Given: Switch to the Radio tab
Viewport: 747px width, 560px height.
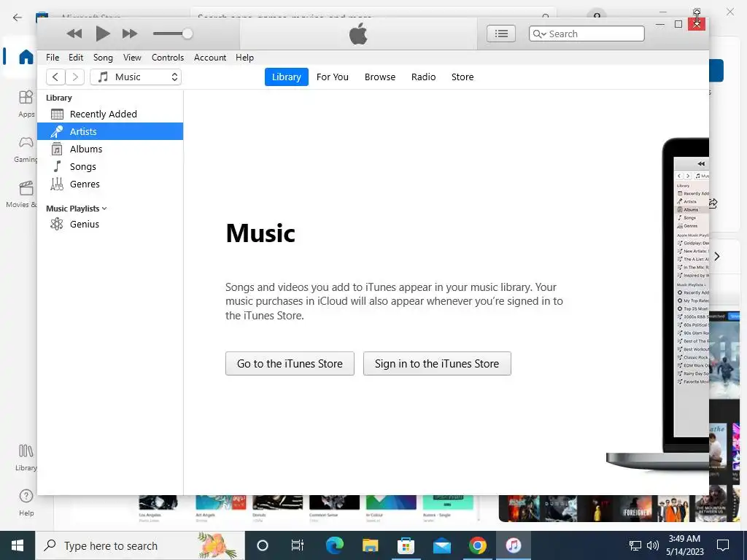Looking at the screenshot, I should pos(424,77).
